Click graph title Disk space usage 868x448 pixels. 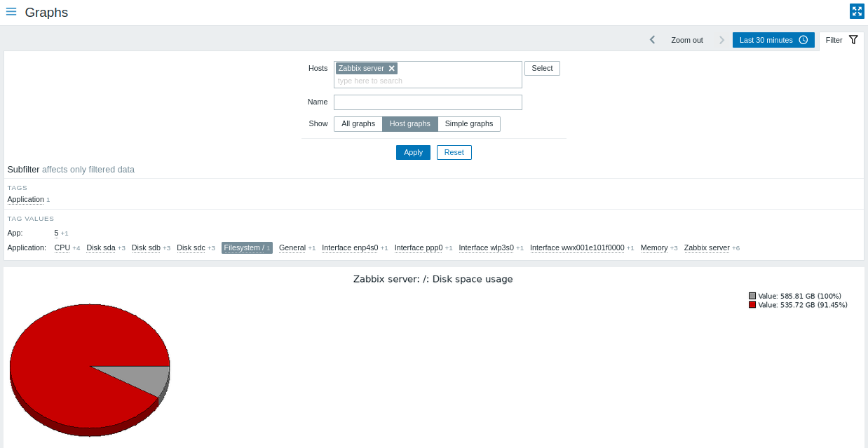(x=433, y=279)
